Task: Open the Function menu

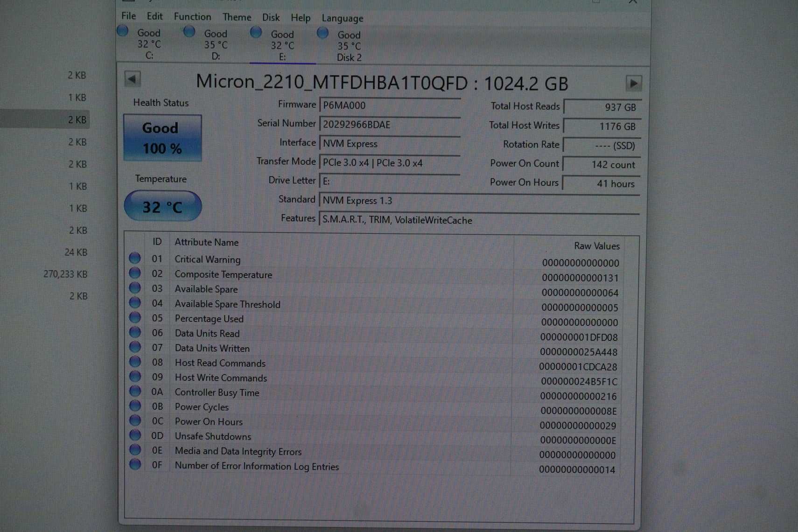Action: click(192, 17)
